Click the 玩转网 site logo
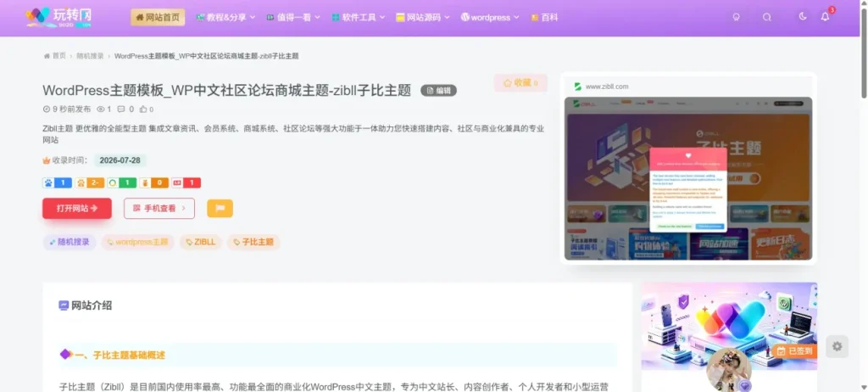 58,17
